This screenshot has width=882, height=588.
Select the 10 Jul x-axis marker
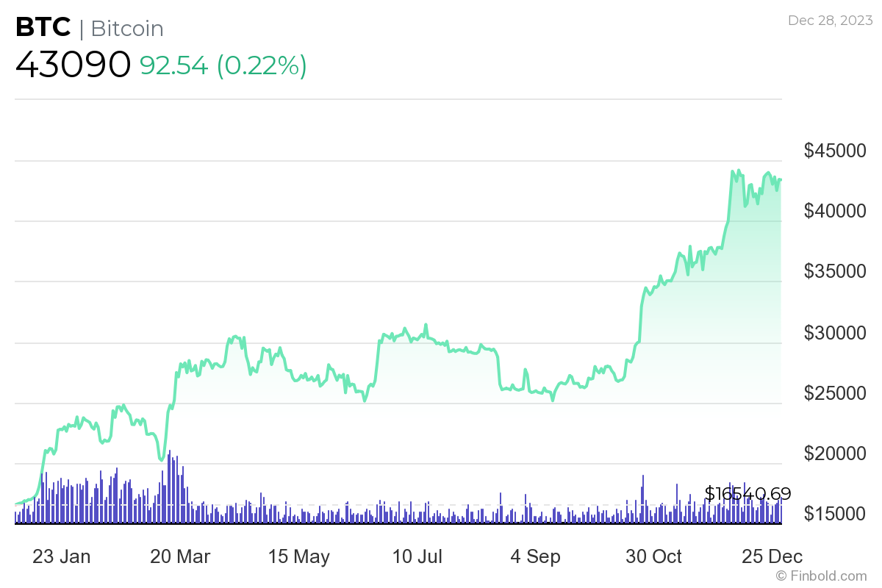(x=417, y=556)
